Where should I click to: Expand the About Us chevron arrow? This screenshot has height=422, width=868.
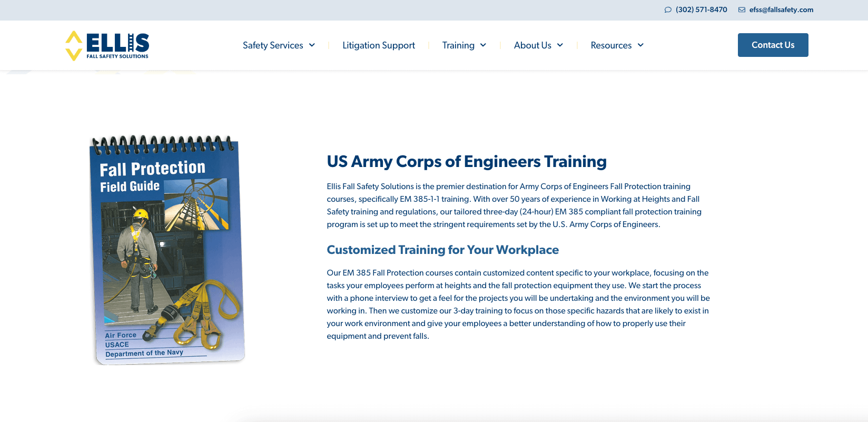pos(560,45)
